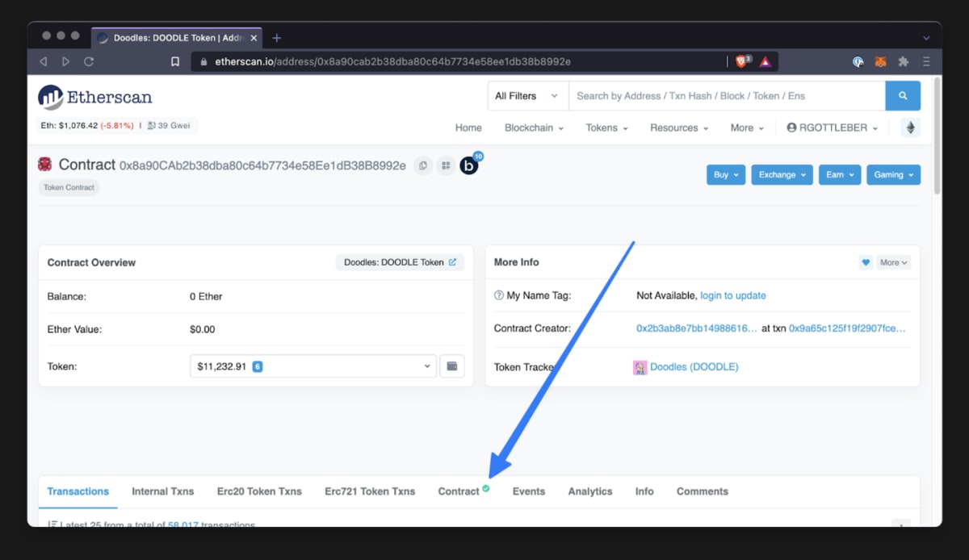Focus the Search by Address input field
Screen dimensions: 969x560
[727, 96]
